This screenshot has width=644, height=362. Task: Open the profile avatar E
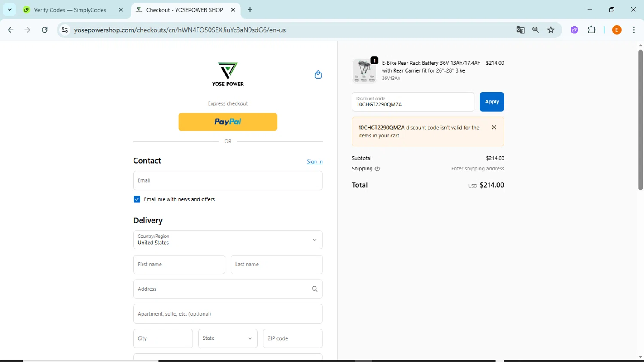point(617,30)
